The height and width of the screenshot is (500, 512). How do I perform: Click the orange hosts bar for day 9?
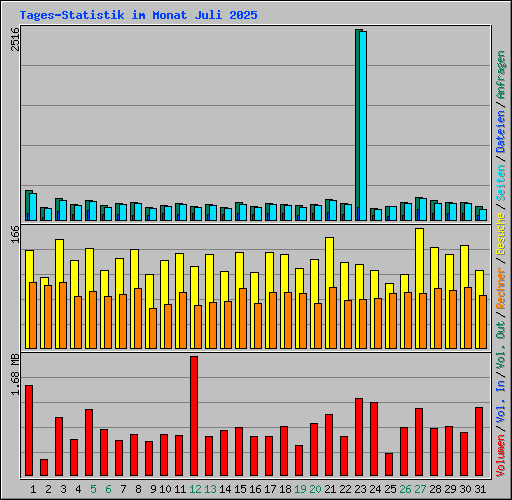click(153, 328)
